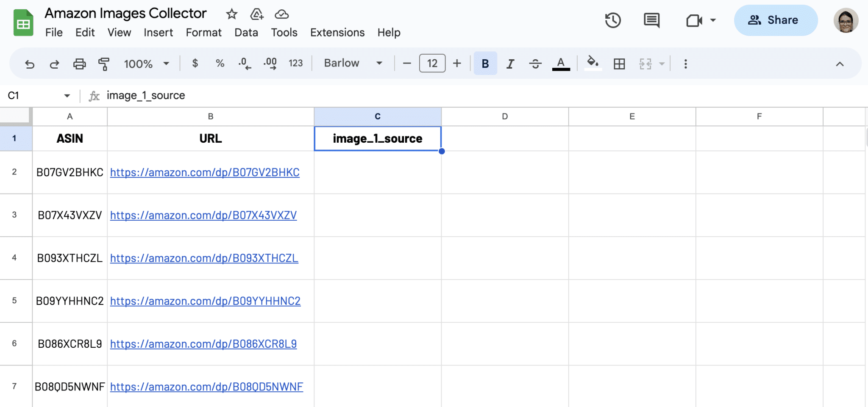Image resolution: width=868 pixels, height=407 pixels.
Task: Toggle italic formatting
Action: pos(510,64)
